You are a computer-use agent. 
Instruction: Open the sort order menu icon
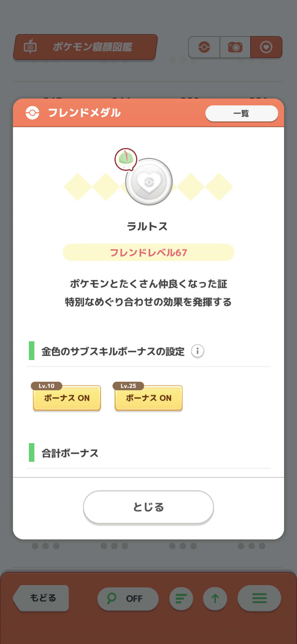181,598
